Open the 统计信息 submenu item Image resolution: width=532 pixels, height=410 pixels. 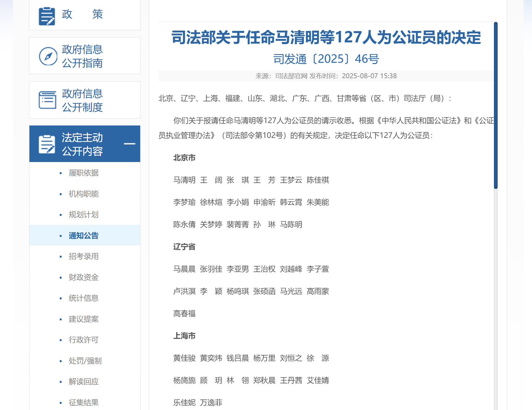[x=84, y=298]
